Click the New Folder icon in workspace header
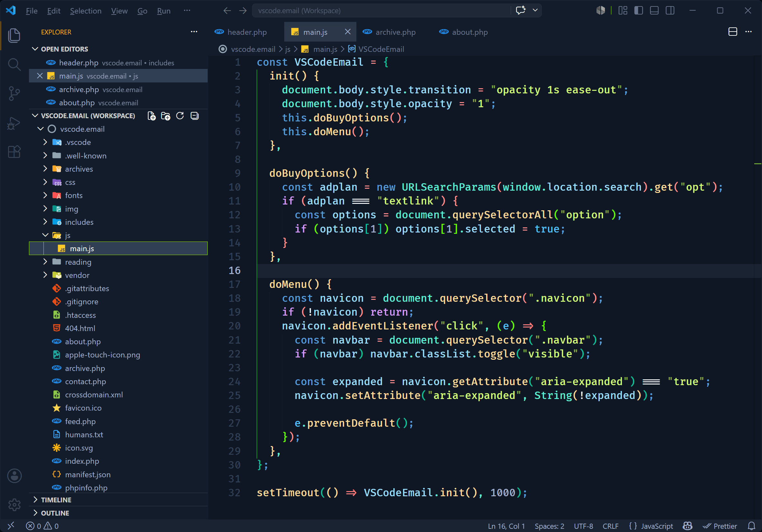Viewport: 762px width, 532px height. 165,116
